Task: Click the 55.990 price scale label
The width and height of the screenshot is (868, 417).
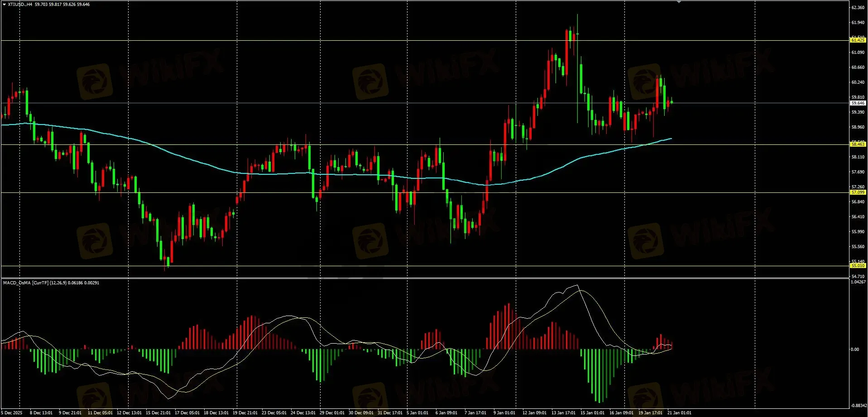Action: point(858,232)
